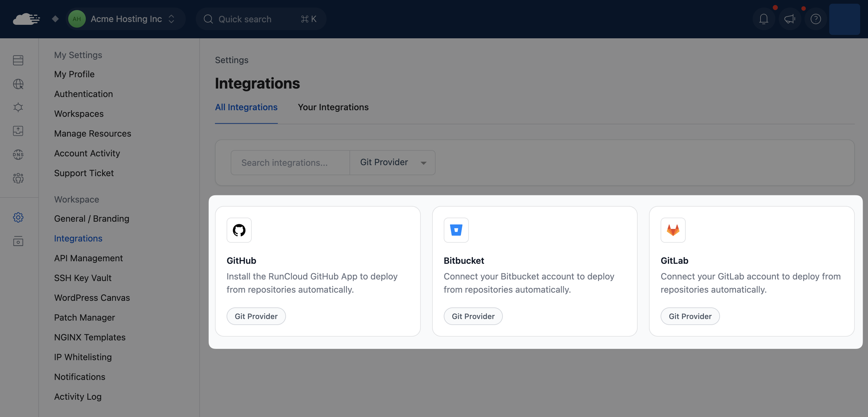Expand the Git Provider filter dropdown
The image size is (868, 417).
[392, 163]
